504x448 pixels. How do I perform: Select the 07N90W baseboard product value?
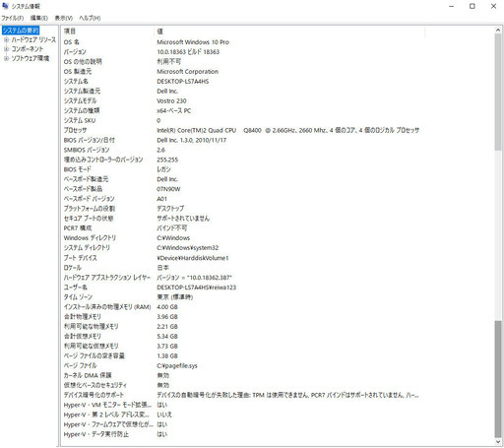click(x=168, y=189)
